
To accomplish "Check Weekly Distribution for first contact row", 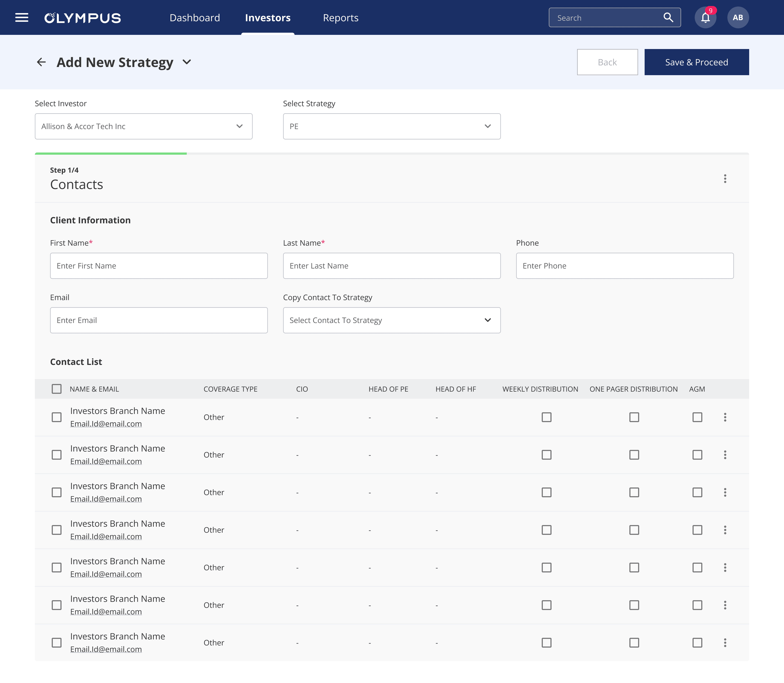I will pyautogui.click(x=546, y=417).
